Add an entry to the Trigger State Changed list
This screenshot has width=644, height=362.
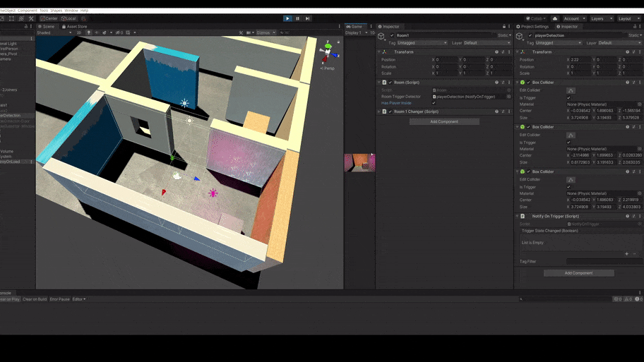click(x=627, y=253)
